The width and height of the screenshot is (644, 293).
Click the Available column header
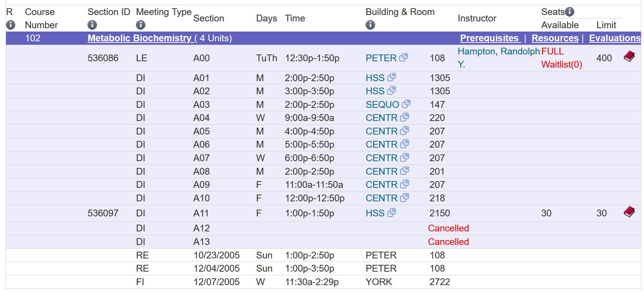coord(560,25)
